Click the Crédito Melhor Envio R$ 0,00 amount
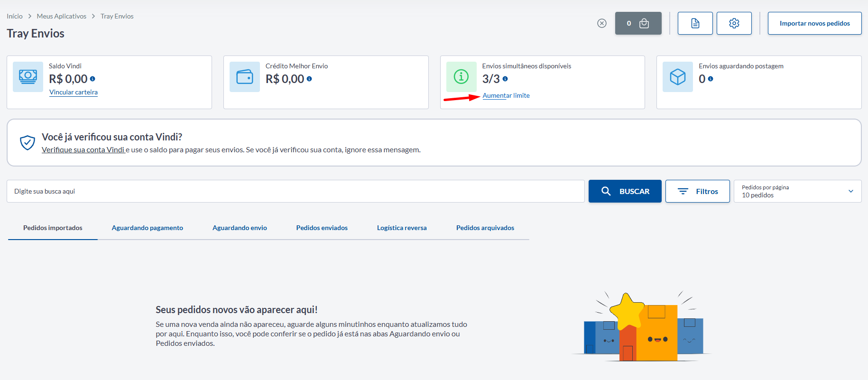The height and width of the screenshot is (380, 868). [x=285, y=79]
